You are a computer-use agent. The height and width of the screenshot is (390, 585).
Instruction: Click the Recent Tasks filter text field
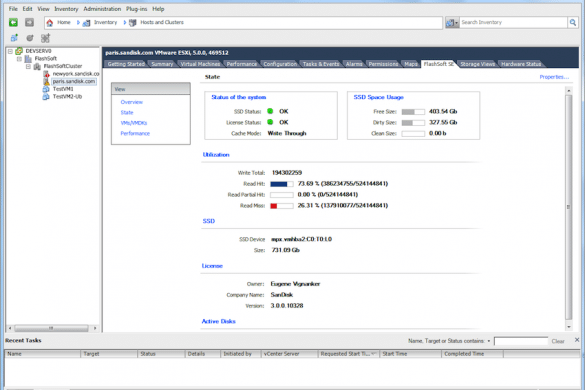click(x=521, y=341)
